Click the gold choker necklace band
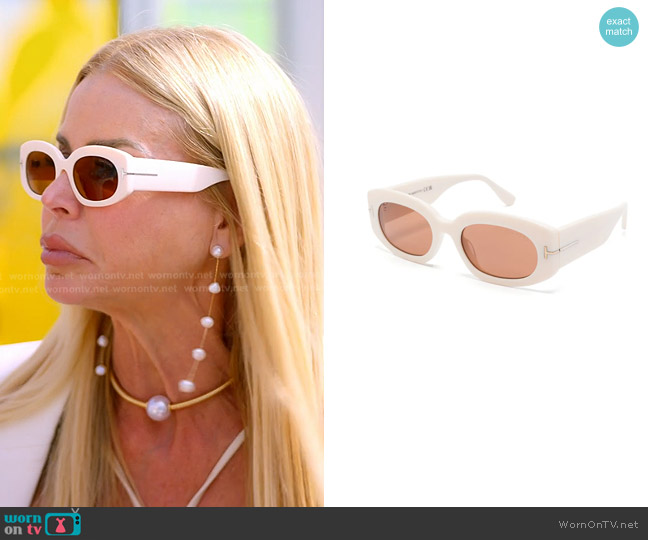This screenshot has width=648, height=540. [x=200, y=394]
